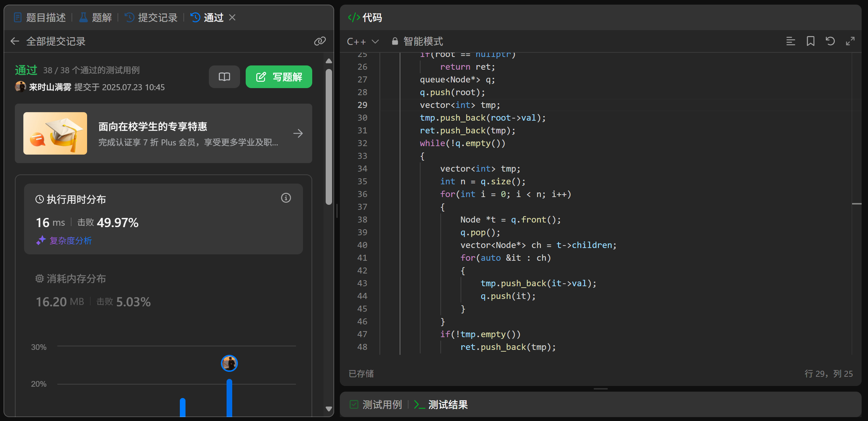Click on code 'for(auto &it : ch)'

point(506,258)
